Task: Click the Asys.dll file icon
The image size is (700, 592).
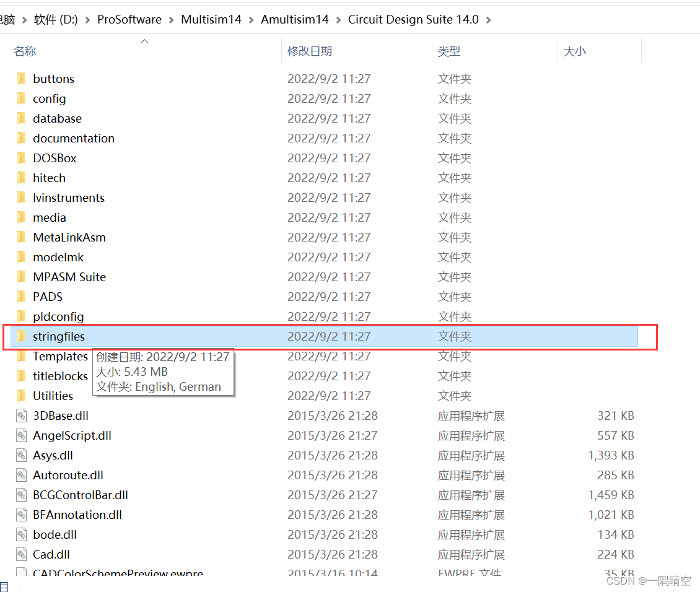Action: (x=21, y=456)
